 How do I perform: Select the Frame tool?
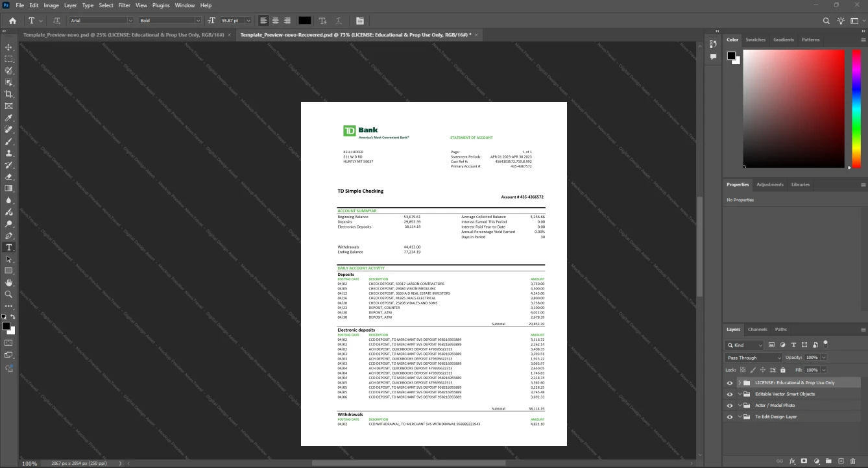click(8, 106)
